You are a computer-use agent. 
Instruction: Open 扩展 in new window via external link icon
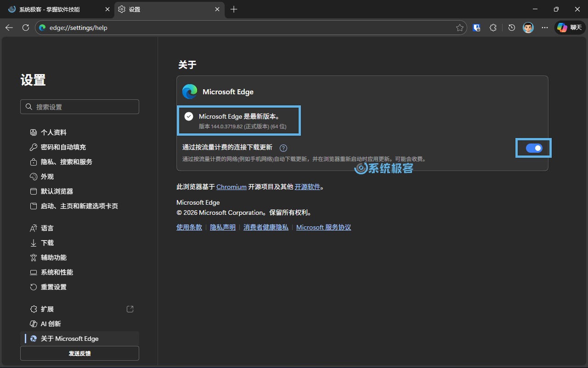(x=130, y=309)
